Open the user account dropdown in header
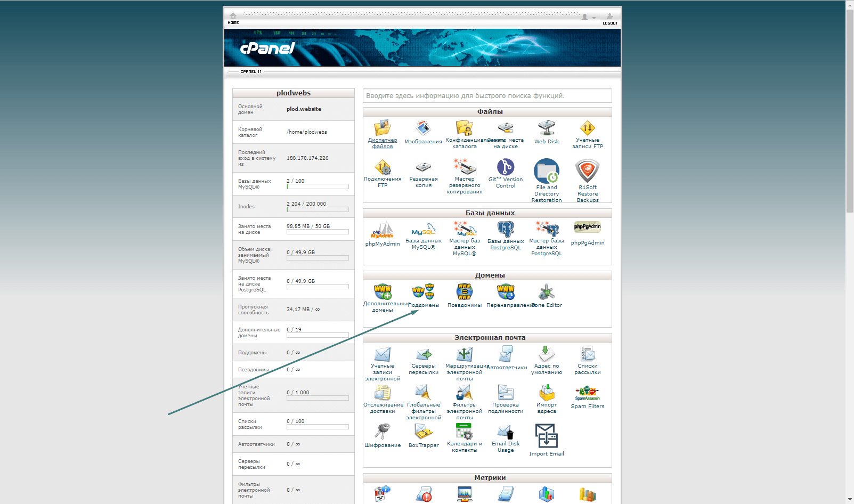This screenshot has height=504, width=854. click(x=588, y=18)
